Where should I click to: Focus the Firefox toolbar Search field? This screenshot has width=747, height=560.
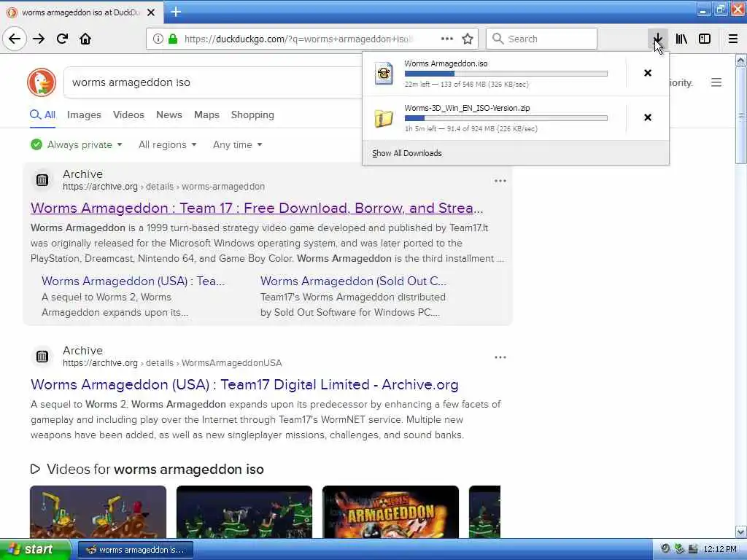coord(542,39)
